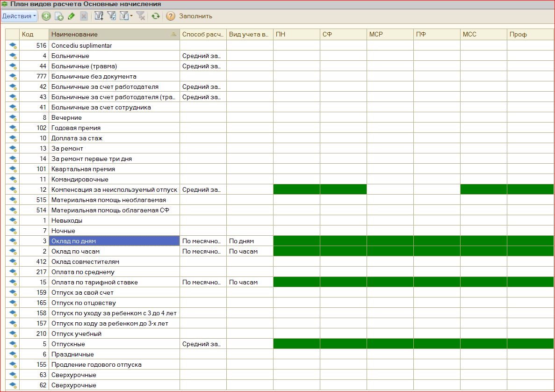Click row icon for Годовая премия
This screenshot has height=392, width=555.
coord(13,128)
